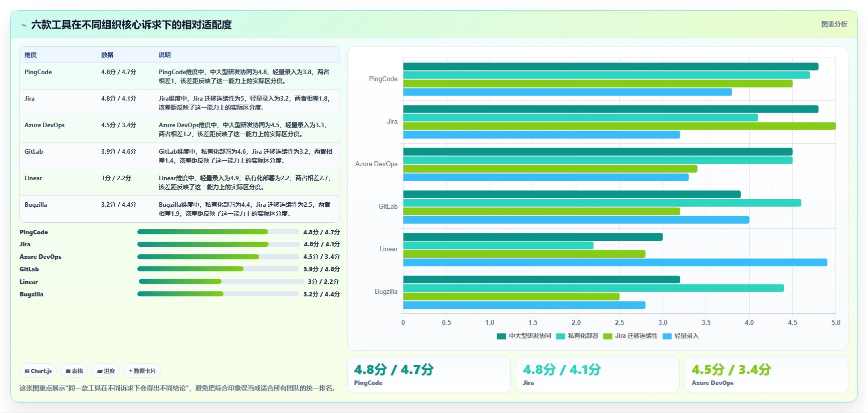The width and height of the screenshot is (868, 413).
Task: Click the Chart.js tag chip
Action: pyautogui.click(x=38, y=371)
